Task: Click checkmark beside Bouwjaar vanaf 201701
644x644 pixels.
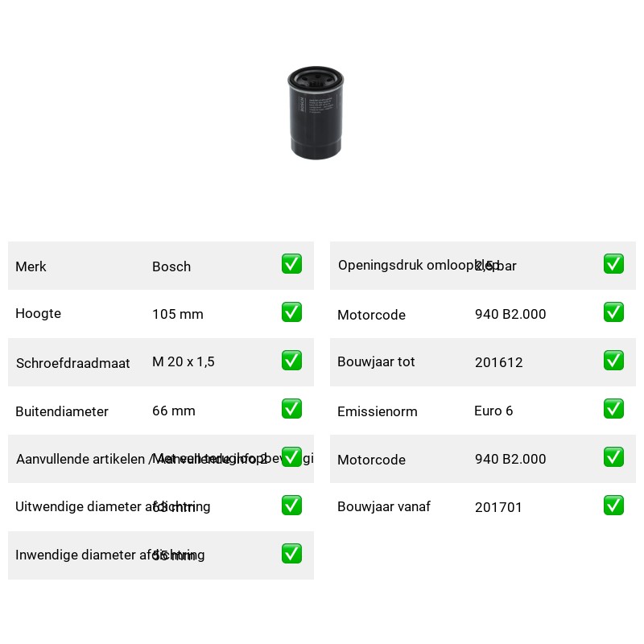Action: tap(613, 506)
